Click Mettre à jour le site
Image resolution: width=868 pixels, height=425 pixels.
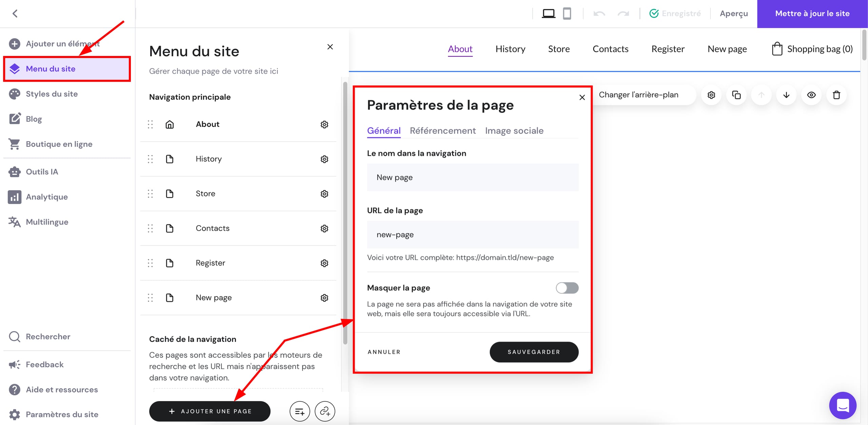pos(812,14)
